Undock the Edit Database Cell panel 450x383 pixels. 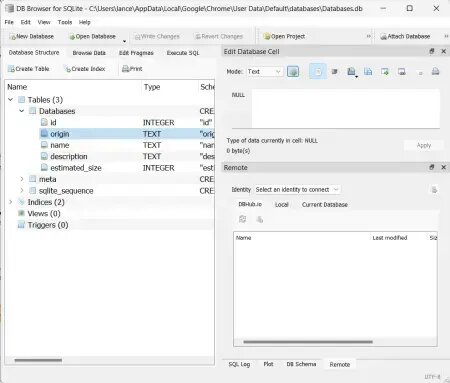432,51
